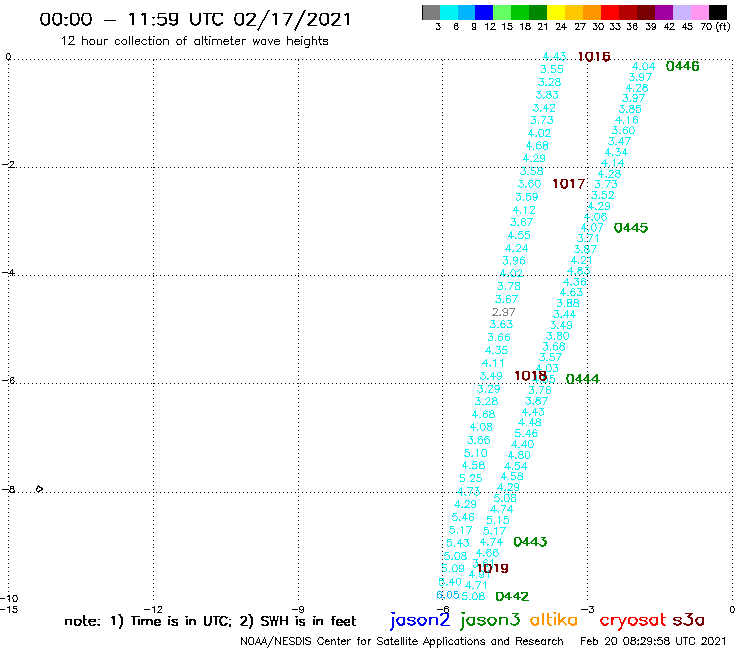Screen dimensions: 740x650
Task: Click the gray 3 ft legend swatch
Action: coord(431,12)
